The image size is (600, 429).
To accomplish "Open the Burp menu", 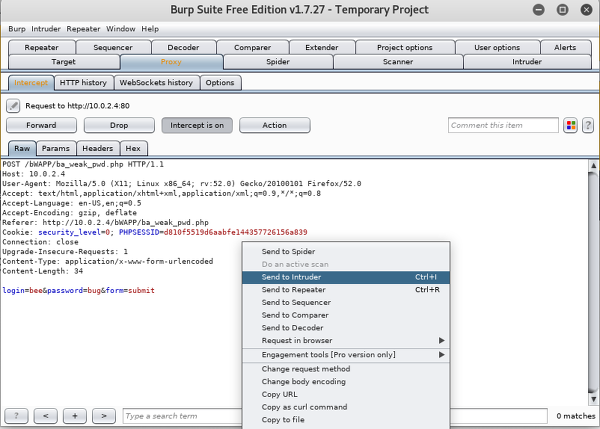I will pos(17,29).
